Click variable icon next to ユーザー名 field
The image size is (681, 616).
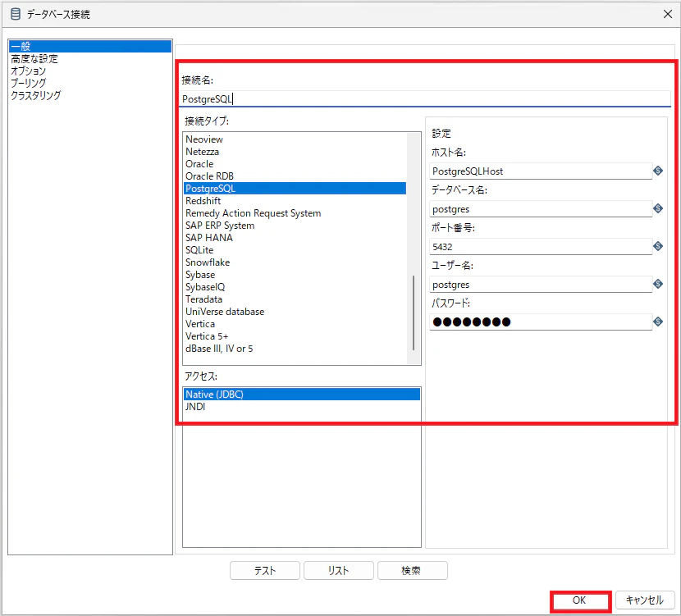[x=658, y=285]
